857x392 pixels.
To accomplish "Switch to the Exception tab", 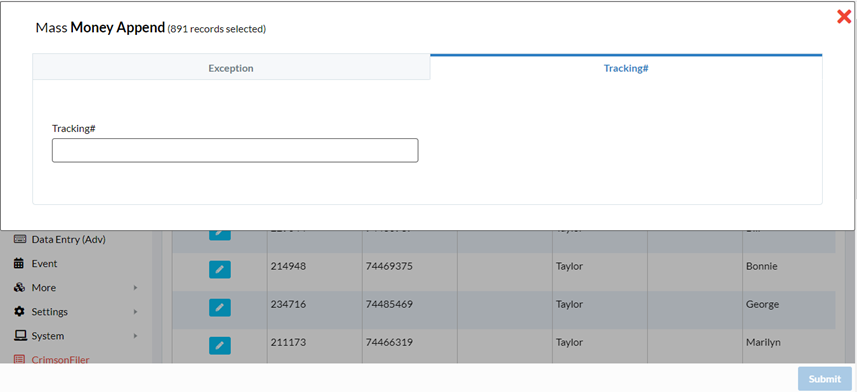I will [231, 68].
